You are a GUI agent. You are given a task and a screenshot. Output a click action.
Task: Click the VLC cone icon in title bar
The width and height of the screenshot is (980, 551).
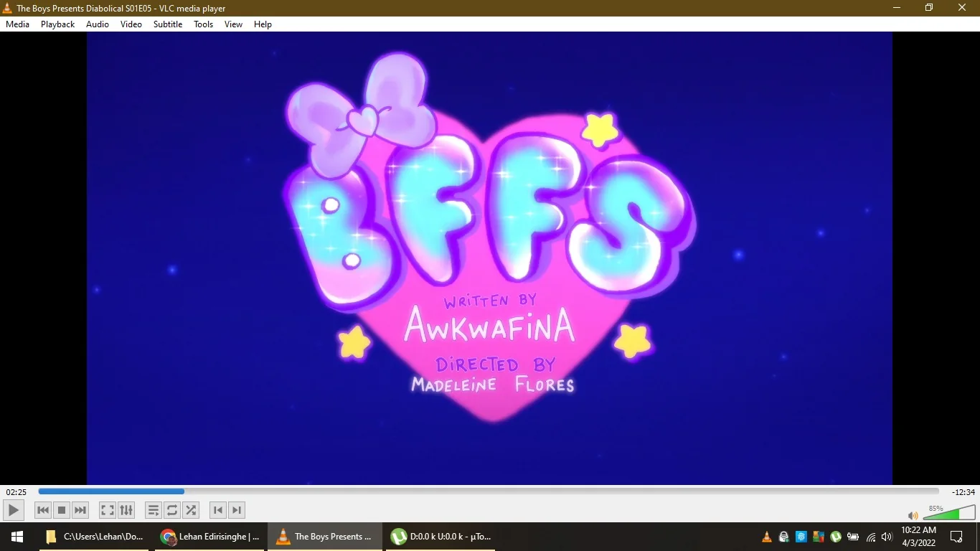tap(8, 8)
